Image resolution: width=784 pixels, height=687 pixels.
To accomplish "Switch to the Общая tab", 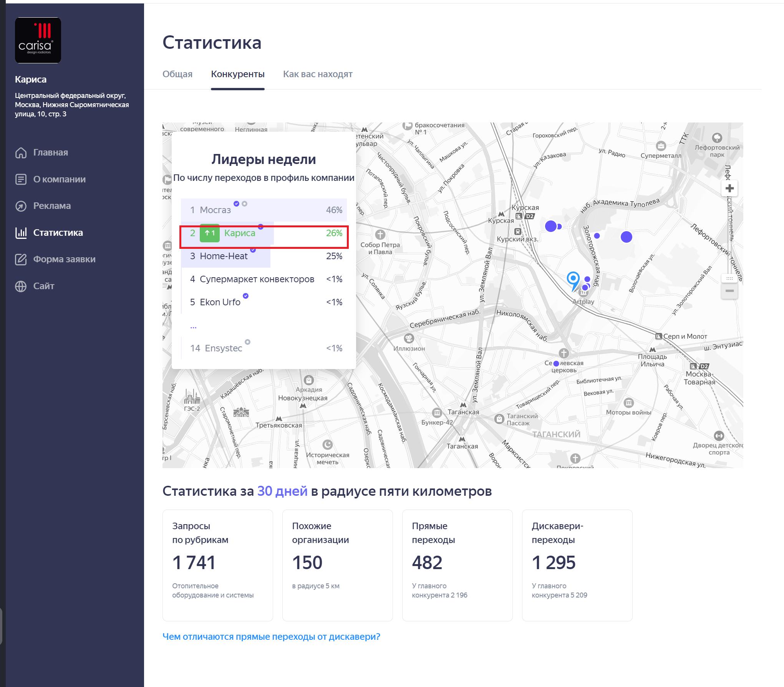I will point(177,74).
